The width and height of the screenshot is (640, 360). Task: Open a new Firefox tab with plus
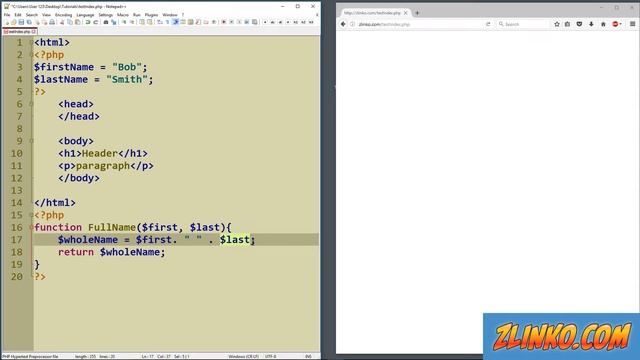coord(417,13)
